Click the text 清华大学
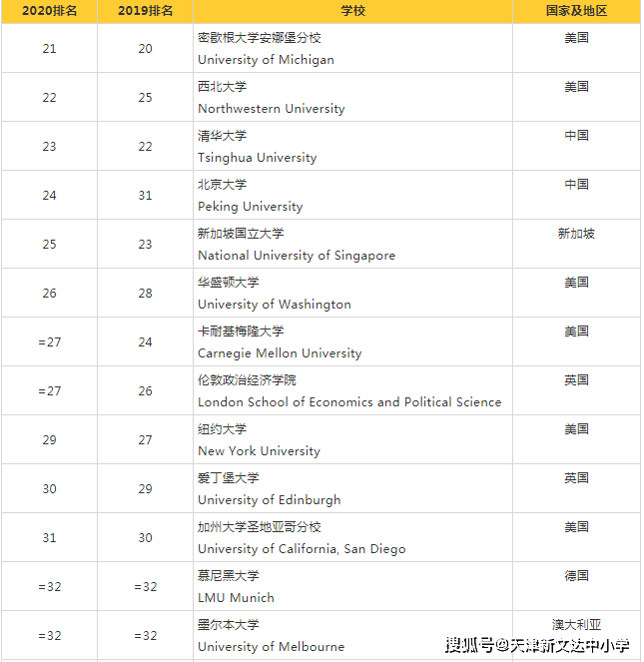Image resolution: width=644 pixels, height=662 pixels. (222, 136)
